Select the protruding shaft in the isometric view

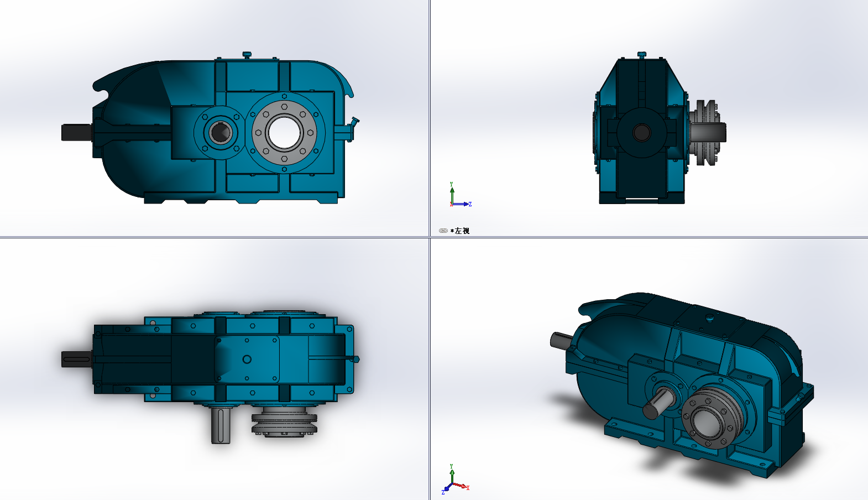658,404
